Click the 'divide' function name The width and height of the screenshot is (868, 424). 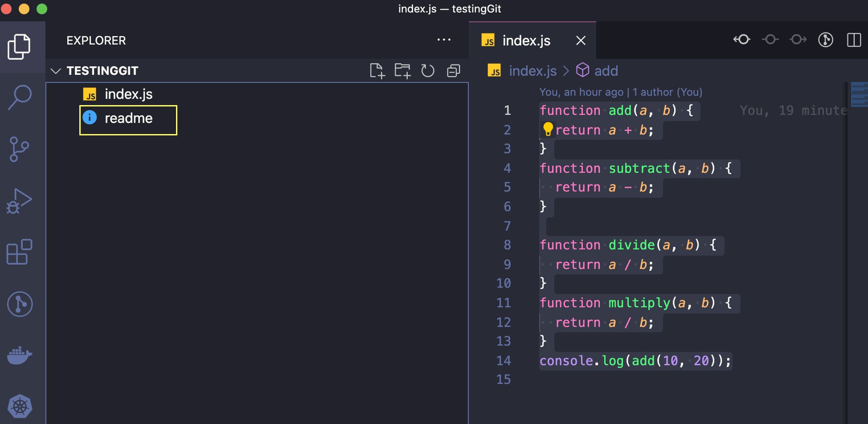(x=632, y=245)
